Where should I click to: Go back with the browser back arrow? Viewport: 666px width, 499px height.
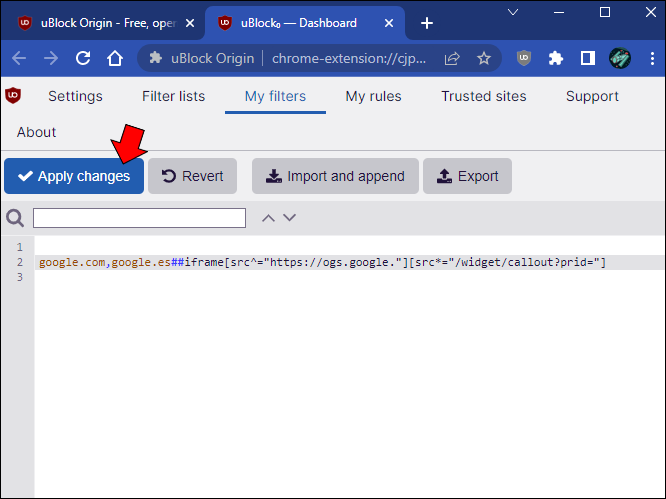(19, 58)
